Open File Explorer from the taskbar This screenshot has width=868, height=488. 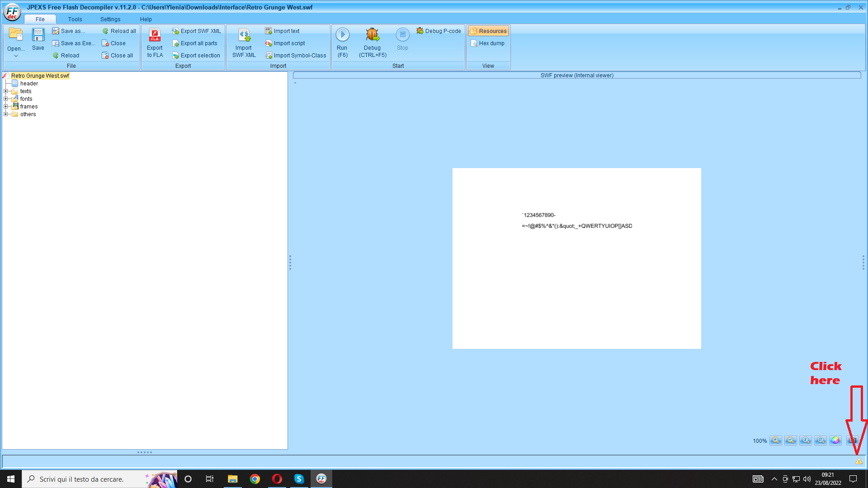point(232,479)
